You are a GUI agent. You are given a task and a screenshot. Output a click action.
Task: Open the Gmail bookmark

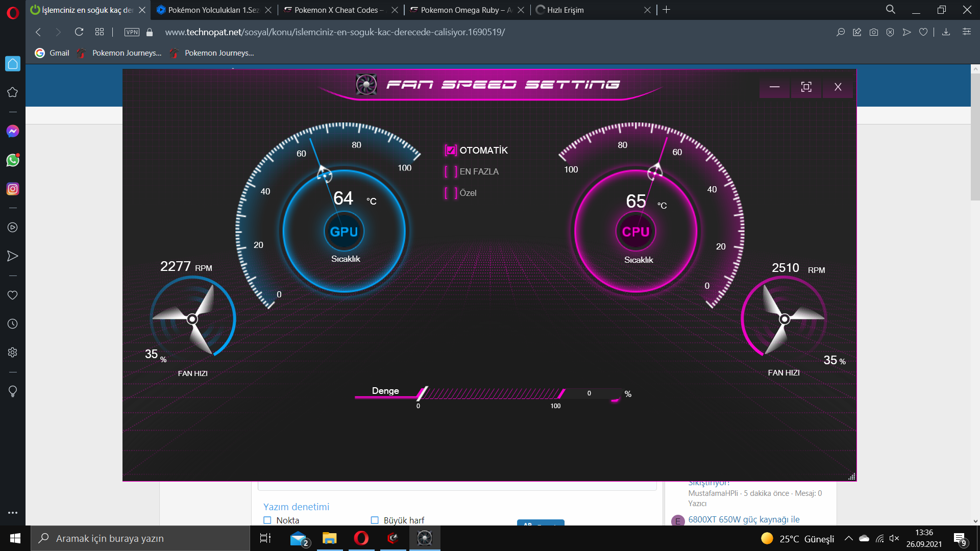(x=53, y=53)
